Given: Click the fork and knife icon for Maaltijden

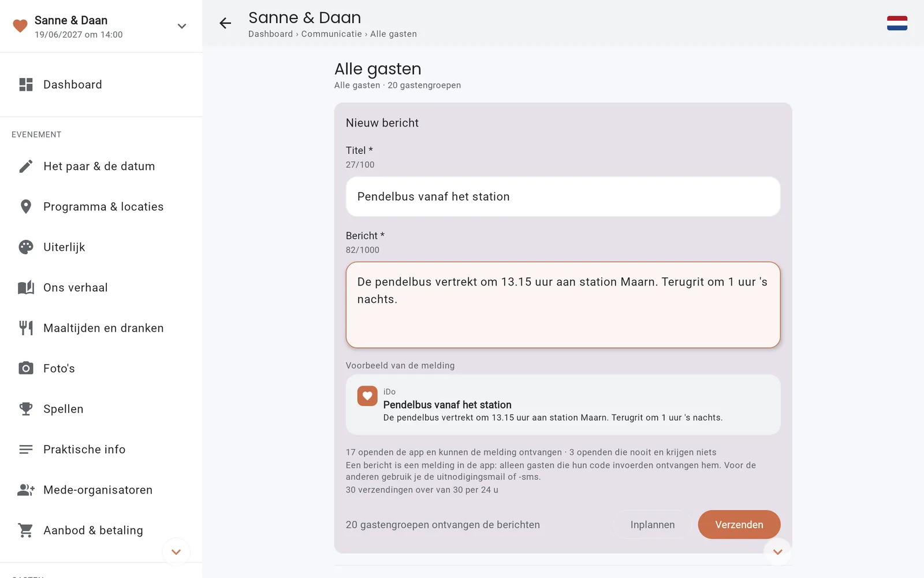Looking at the screenshot, I should point(26,328).
